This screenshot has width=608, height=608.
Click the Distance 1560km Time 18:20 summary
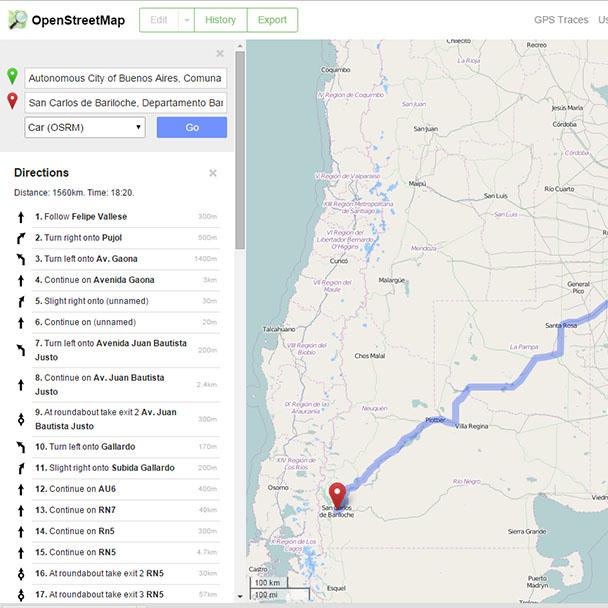(x=74, y=193)
